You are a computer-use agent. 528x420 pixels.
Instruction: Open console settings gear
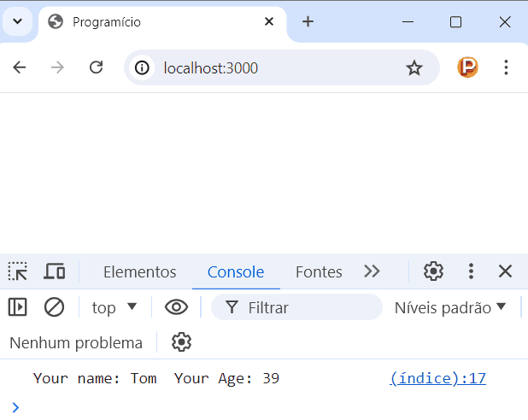181,342
